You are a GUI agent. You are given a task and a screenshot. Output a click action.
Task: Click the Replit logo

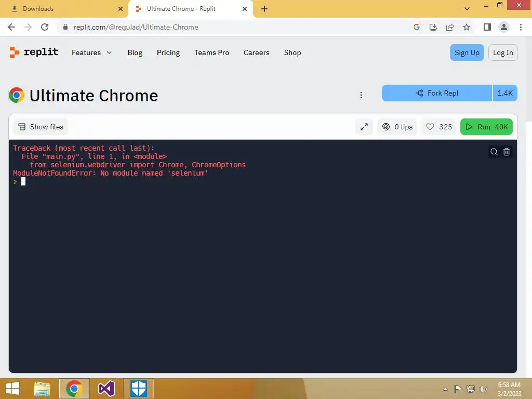coord(34,52)
